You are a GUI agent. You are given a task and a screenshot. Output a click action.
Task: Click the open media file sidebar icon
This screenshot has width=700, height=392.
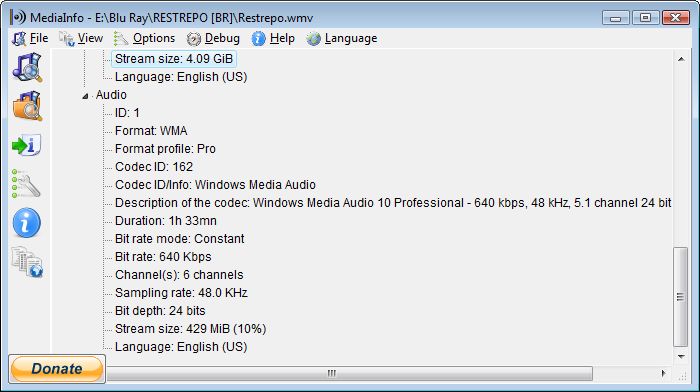pos(27,67)
